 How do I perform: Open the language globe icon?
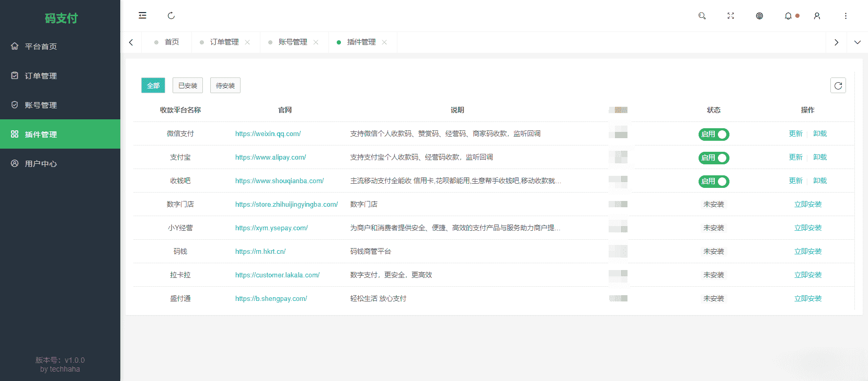(x=759, y=16)
